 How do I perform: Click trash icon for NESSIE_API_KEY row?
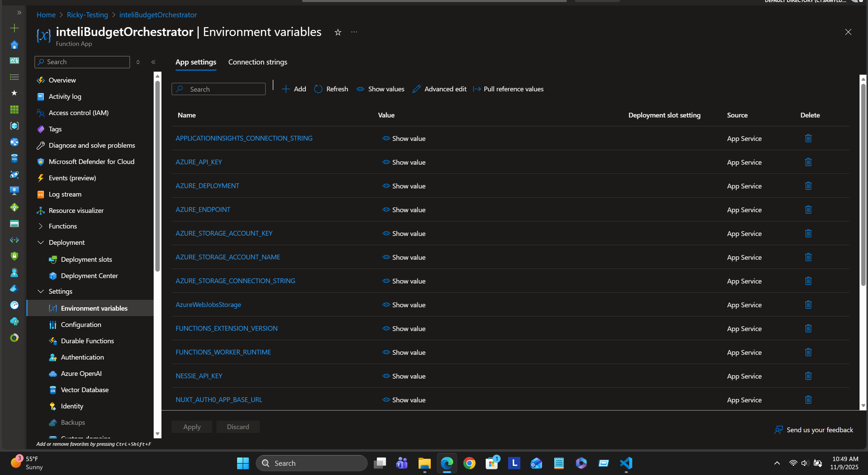(808, 376)
